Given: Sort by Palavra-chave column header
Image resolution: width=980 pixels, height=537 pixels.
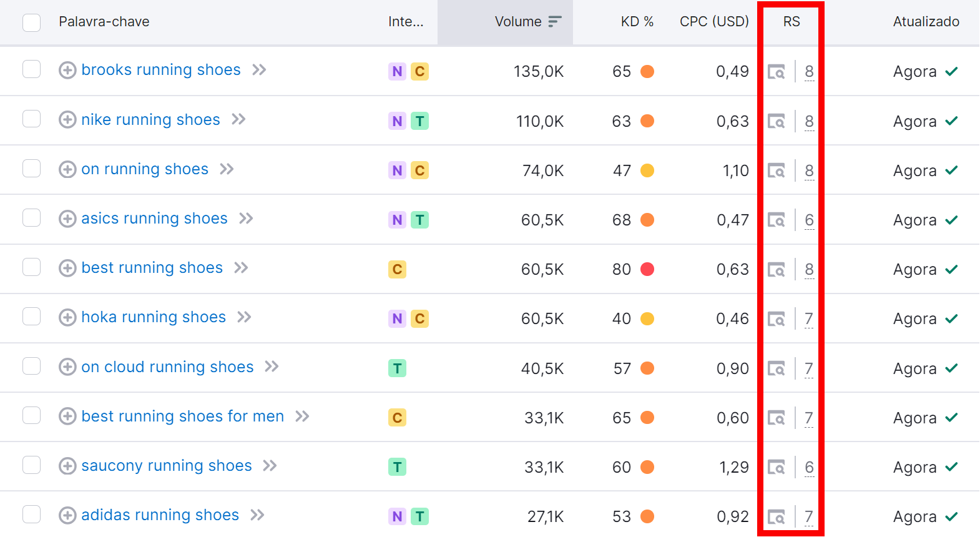Looking at the screenshot, I should [104, 22].
